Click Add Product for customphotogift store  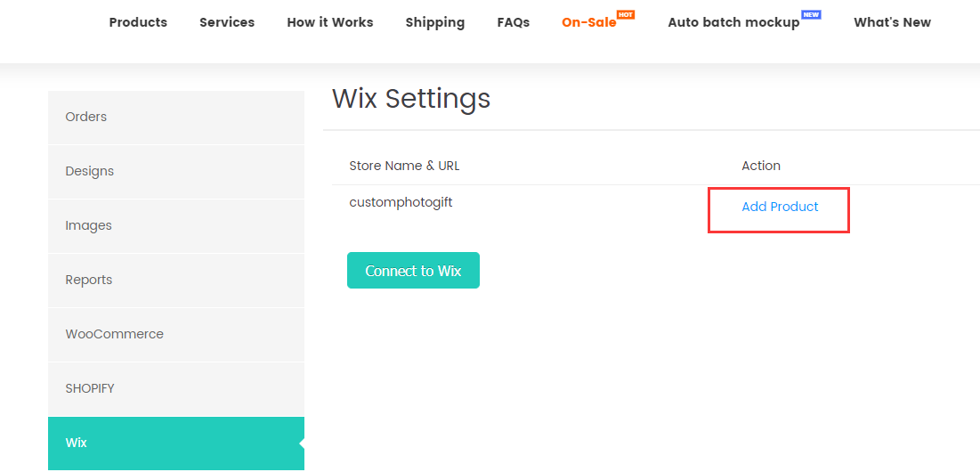[780, 208]
